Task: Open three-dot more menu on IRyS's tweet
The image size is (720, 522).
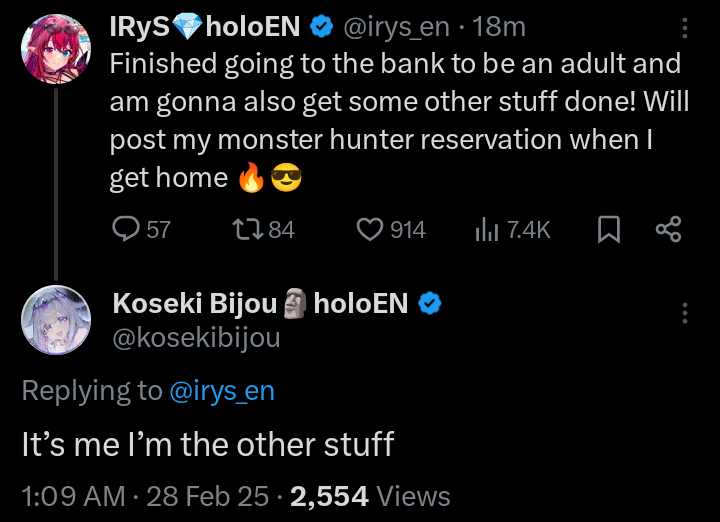Action: [x=685, y=28]
